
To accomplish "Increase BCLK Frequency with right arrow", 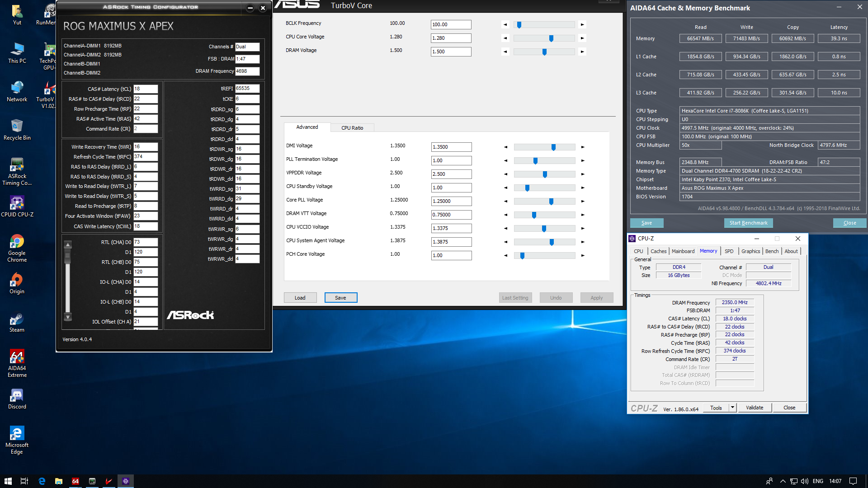I will (x=582, y=25).
